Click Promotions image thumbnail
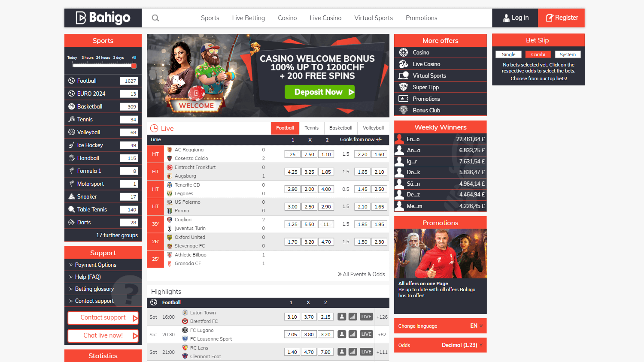 (x=440, y=253)
